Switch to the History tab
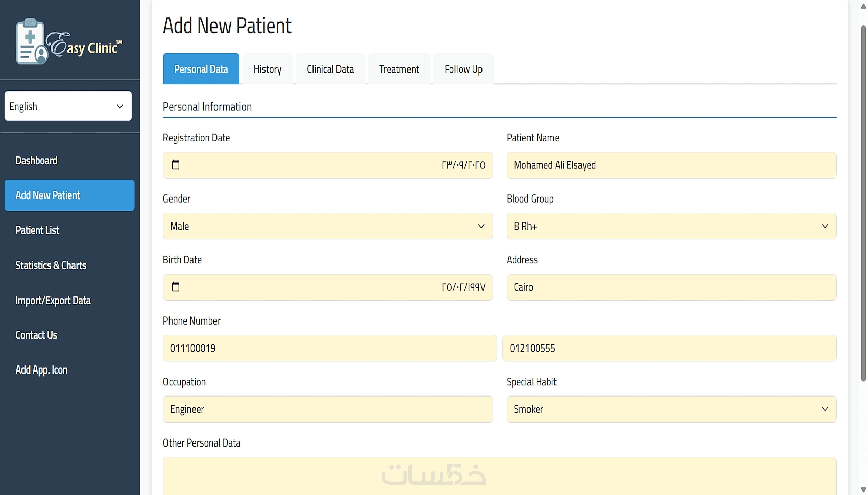 click(268, 69)
